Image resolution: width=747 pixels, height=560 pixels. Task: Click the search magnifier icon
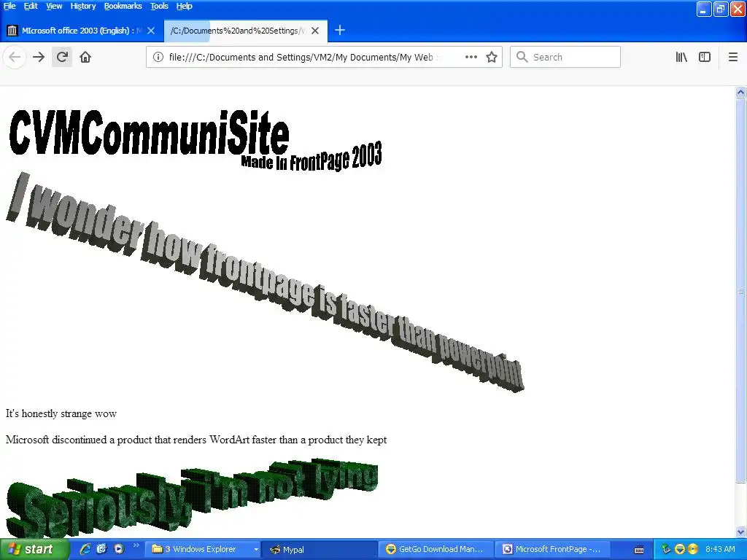522,57
